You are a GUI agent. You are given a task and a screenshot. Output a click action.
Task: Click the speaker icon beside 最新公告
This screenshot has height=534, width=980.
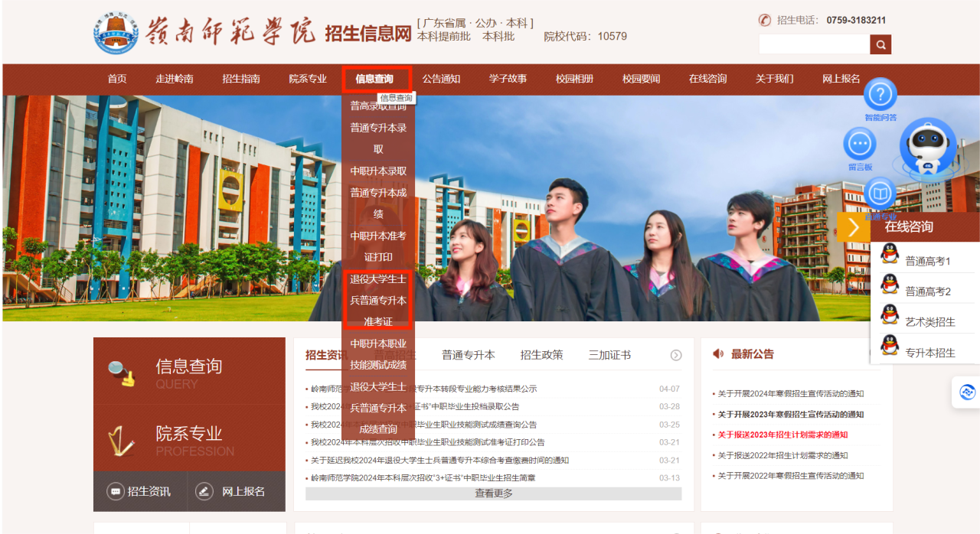coord(717,353)
